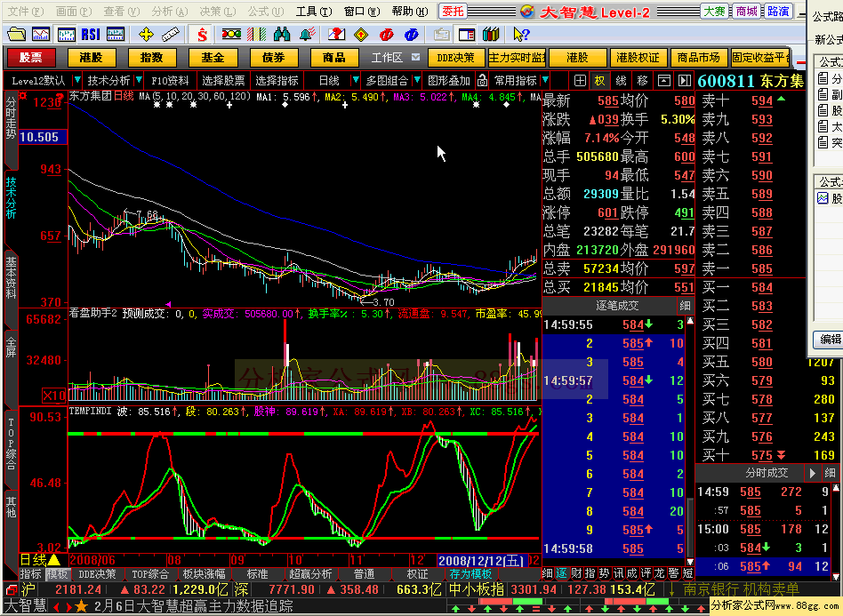843x616 pixels.
Task: Click the books library icon
Action: pos(491,35)
